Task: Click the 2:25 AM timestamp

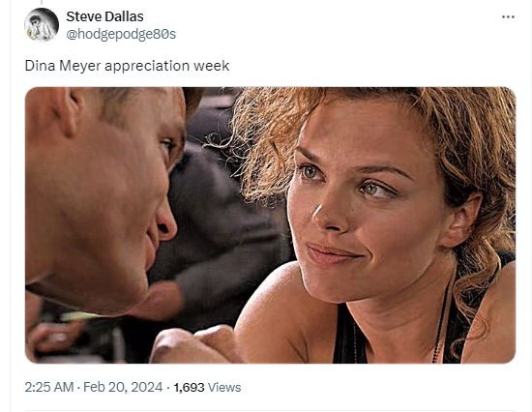Action: coord(49,387)
